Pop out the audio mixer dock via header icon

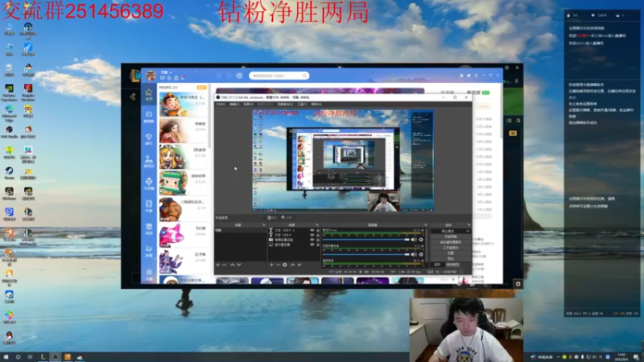click(426, 225)
